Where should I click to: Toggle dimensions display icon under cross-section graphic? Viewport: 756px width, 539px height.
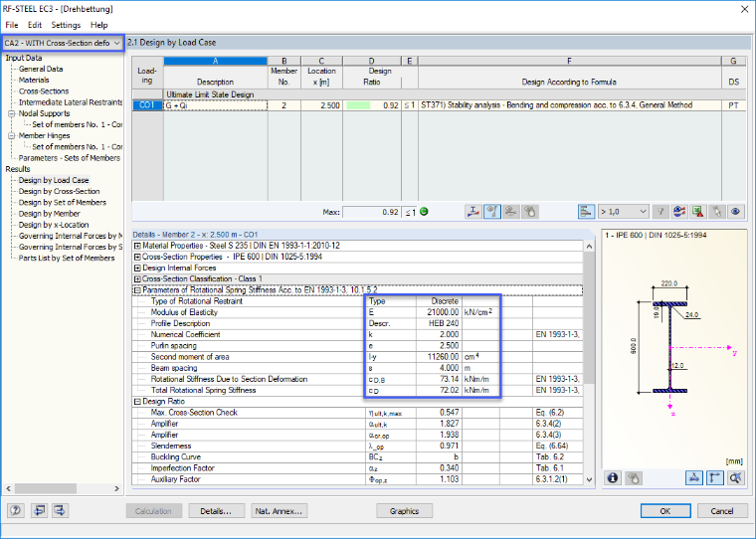pyautogui.click(x=693, y=477)
